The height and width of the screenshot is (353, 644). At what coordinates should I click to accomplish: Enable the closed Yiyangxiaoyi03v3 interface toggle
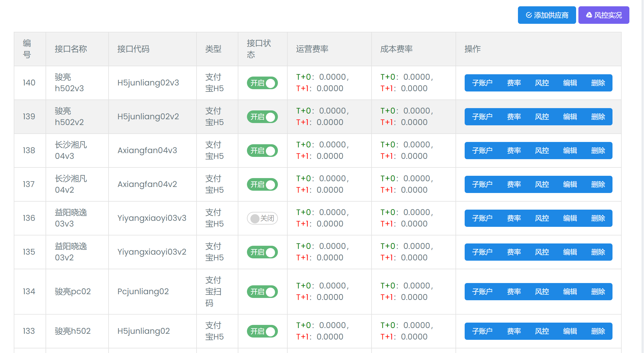[262, 218]
